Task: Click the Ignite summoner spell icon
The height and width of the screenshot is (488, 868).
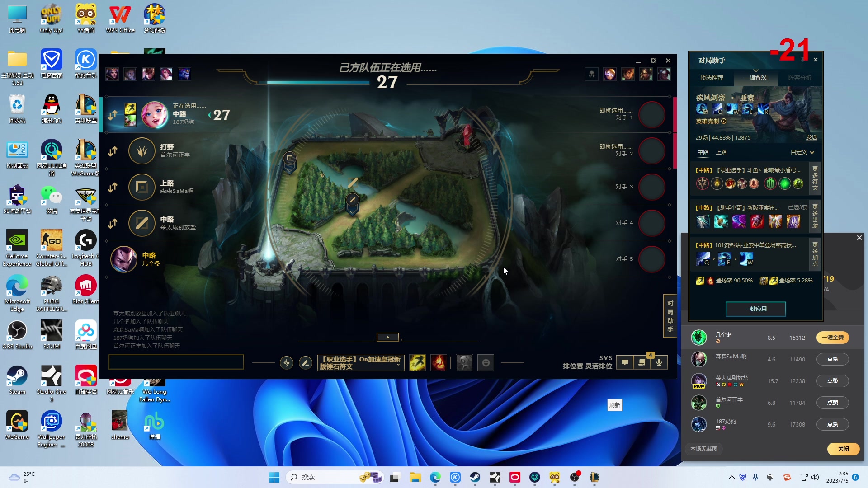Action: point(439,363)
